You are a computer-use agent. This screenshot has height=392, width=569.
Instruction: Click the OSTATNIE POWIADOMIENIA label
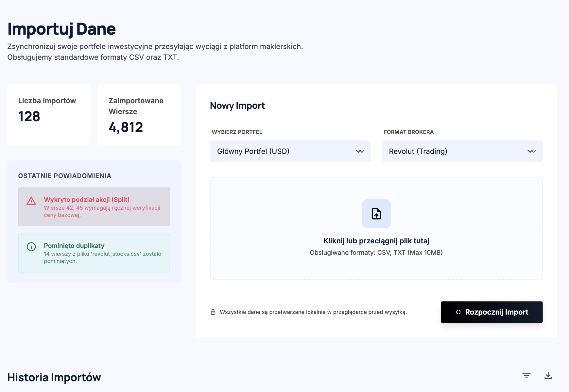[x=65, y=176]
